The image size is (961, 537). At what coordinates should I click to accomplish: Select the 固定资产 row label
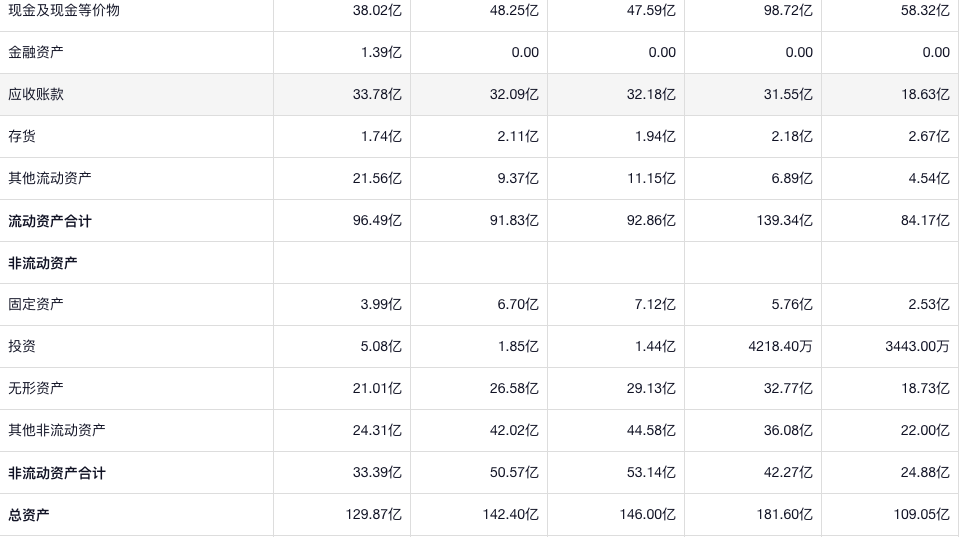36,305
